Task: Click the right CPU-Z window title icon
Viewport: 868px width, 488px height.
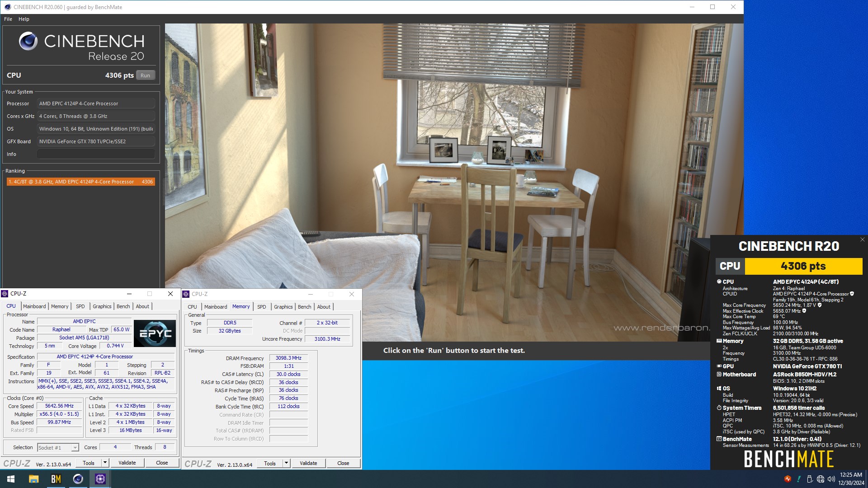Action: (x=186, y=294)
